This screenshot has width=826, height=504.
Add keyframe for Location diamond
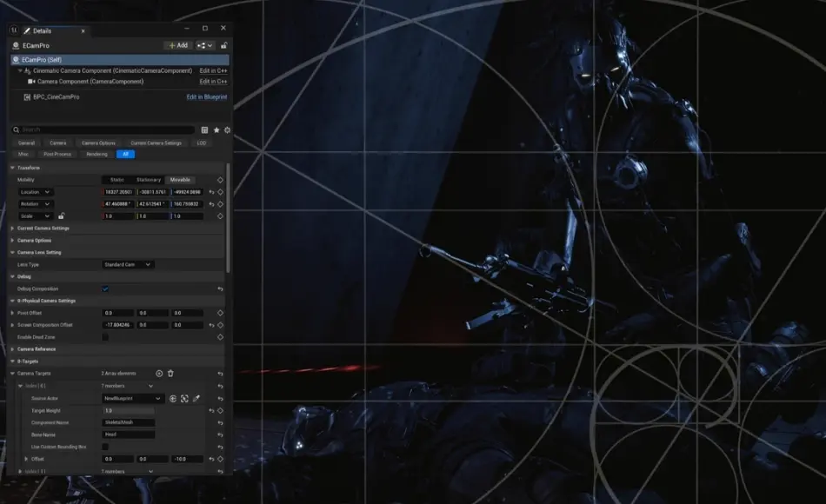tap(220, 192)
